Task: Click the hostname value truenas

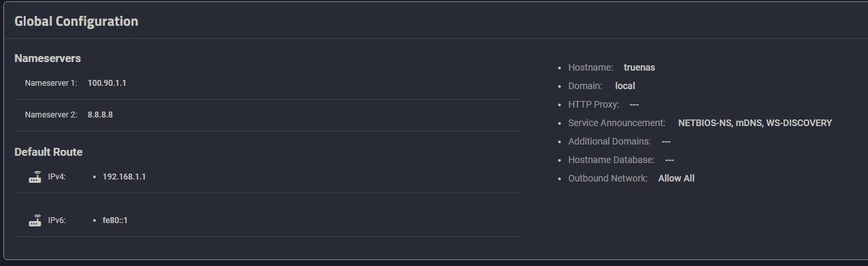Action: pyautogui.click(x=639, y=67)
